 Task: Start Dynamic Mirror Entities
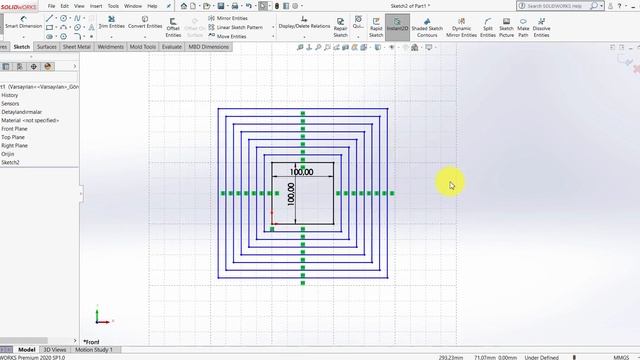point(461,27)
